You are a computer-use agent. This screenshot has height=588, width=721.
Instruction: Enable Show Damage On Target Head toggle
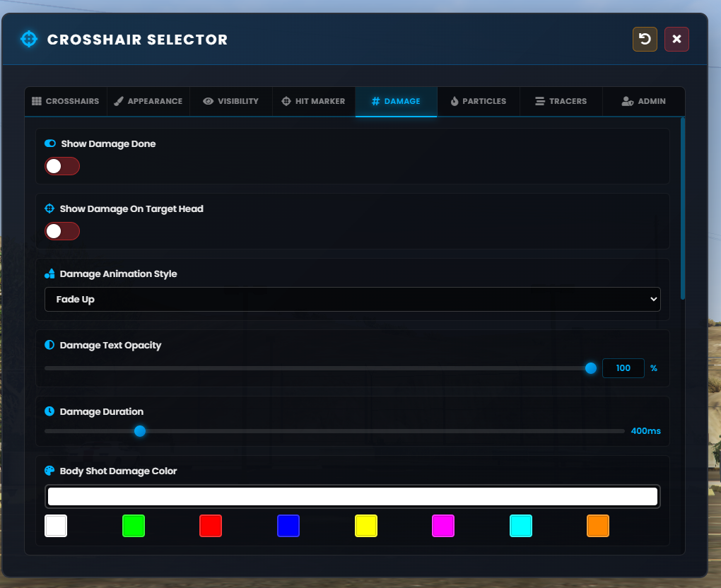click(62, 231)
